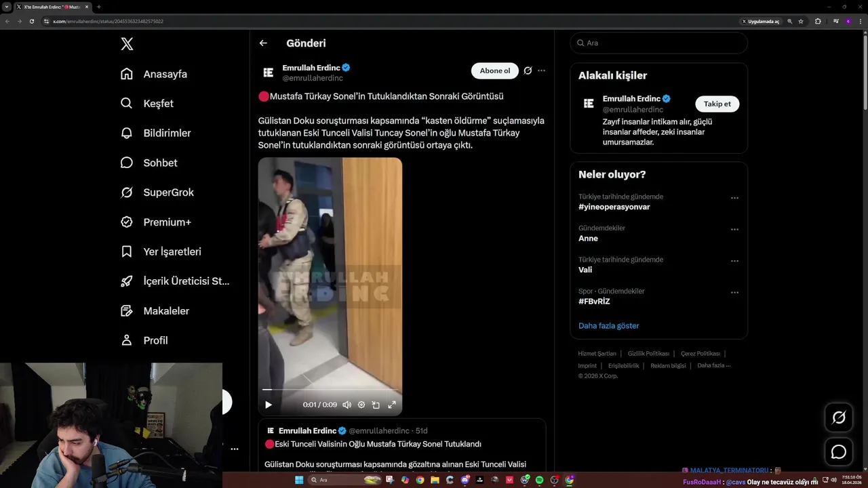Click the İçerik Üreticisi rocket icon

[x=127, y=281]
